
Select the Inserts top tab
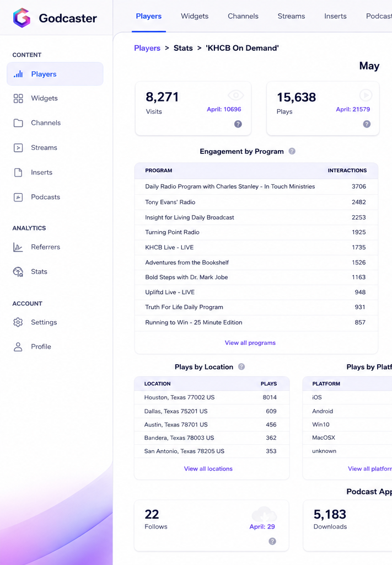pyautogui.click(x=335, y=16)
